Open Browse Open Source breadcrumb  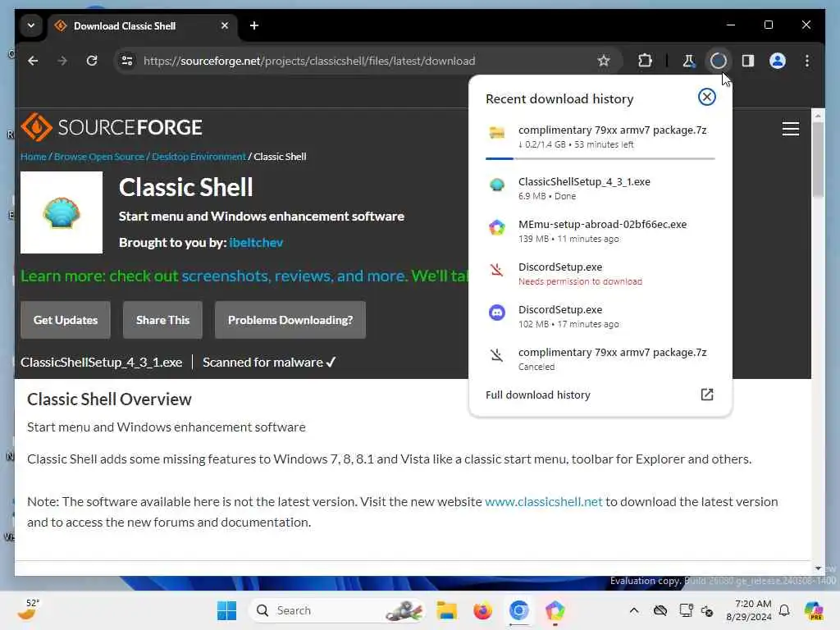[x=99, y=157]
